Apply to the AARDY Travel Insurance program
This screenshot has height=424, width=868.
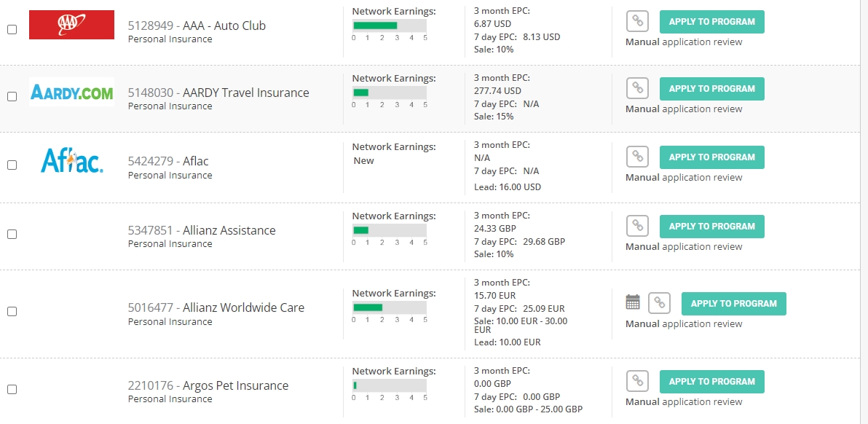[712, 89]
